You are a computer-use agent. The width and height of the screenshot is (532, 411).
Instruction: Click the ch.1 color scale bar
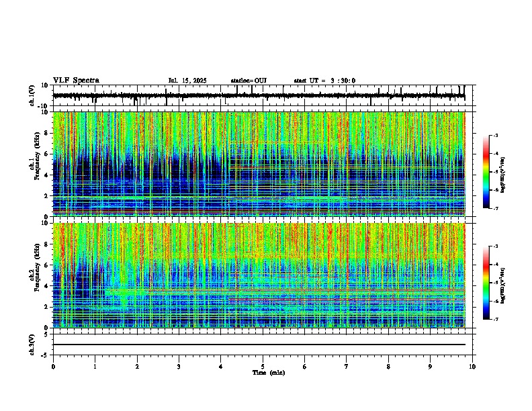tap(486, 172)
